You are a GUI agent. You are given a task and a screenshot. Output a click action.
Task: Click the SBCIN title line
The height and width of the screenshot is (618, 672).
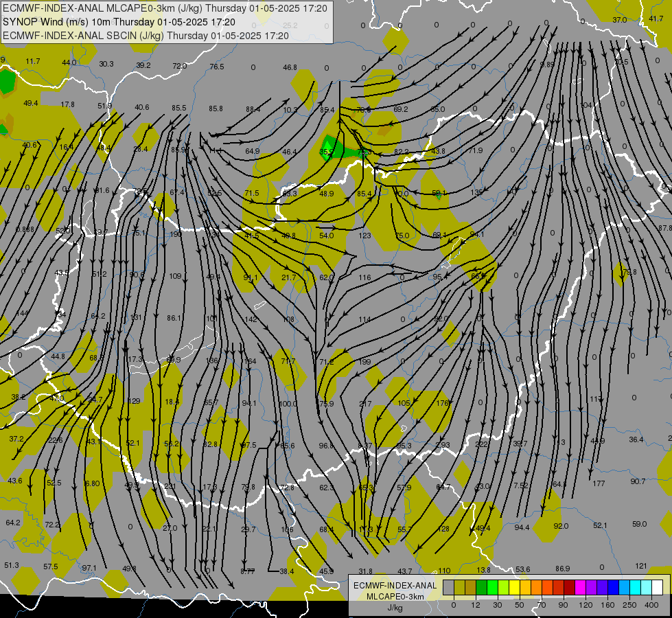pyautogui.click(x=146, y=36)
